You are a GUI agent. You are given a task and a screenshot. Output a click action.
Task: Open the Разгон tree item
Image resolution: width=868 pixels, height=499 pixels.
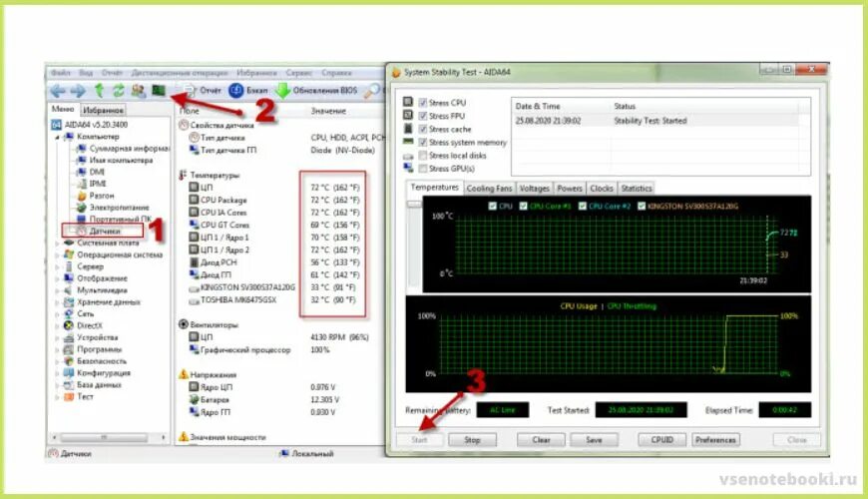[x=95, y=196]
